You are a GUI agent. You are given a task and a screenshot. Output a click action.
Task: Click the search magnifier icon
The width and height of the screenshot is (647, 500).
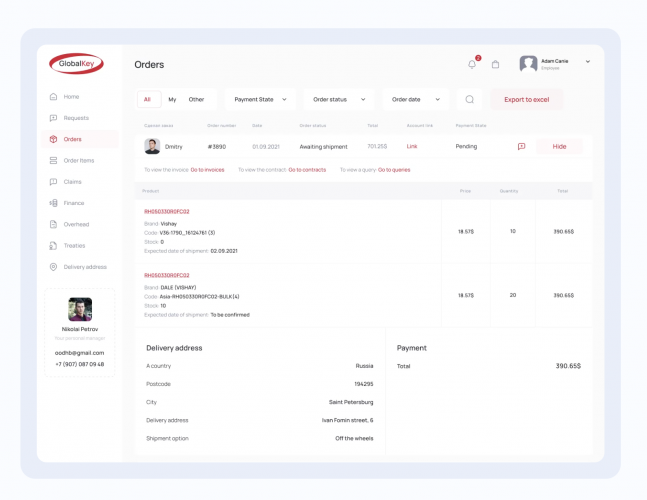(x=470, y=99)
